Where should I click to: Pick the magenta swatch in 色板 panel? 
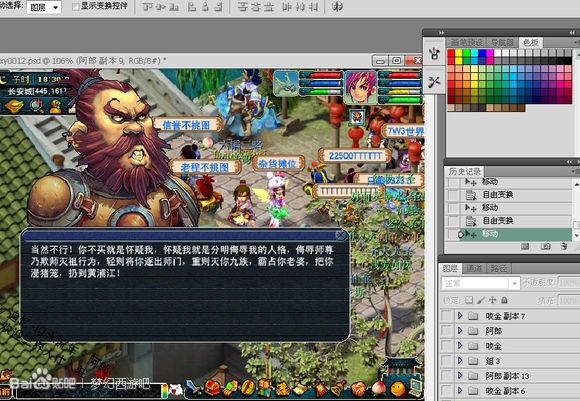pos(490,53)
